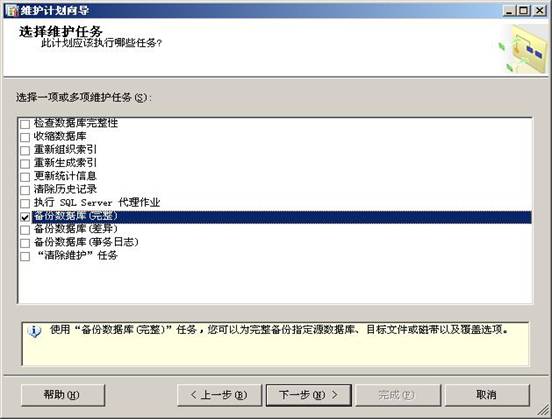Screen dimensions: 552x419
Task: Click the blue info icon in description box
Action: [34, 331]
